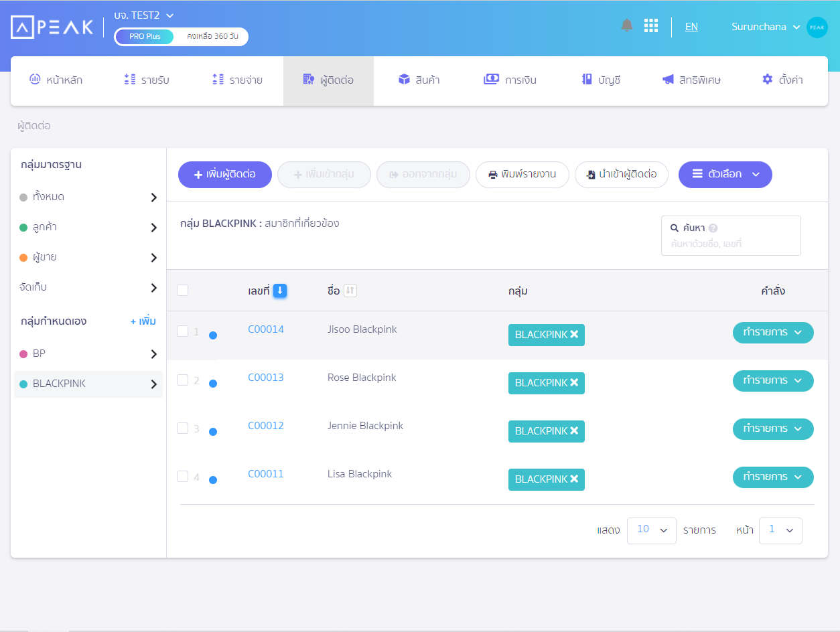The width and height of the screenshot is (840, 632).
Task: Click the name Lisa Blackpink
Action: pyautogui.click(x=360, y=474)
